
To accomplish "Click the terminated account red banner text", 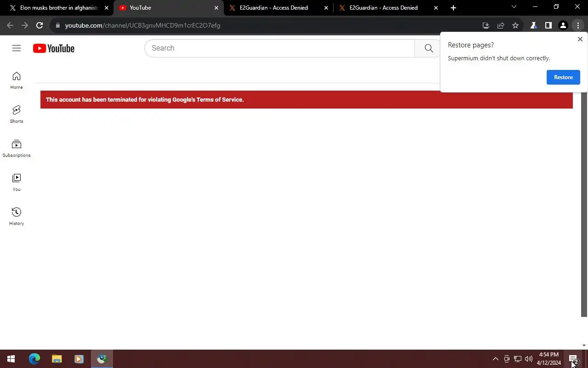I will pos(145,99).
